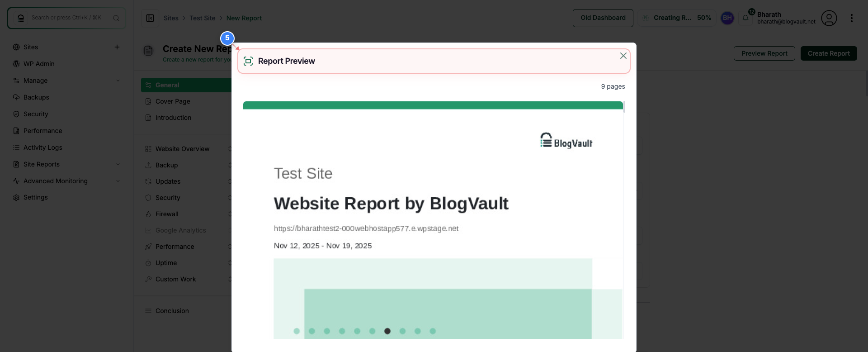Viewport: 868px width, 352px height.
Task: Close the Report Preview modal
Action: 623,56
